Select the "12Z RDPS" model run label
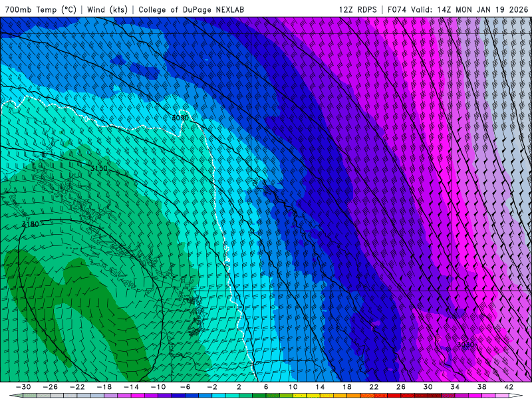Viewport: 532px width, 399px height. point(358,9)
